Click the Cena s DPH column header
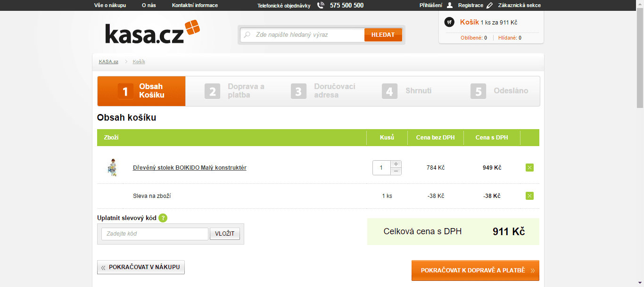 click(x=492, y=138)
